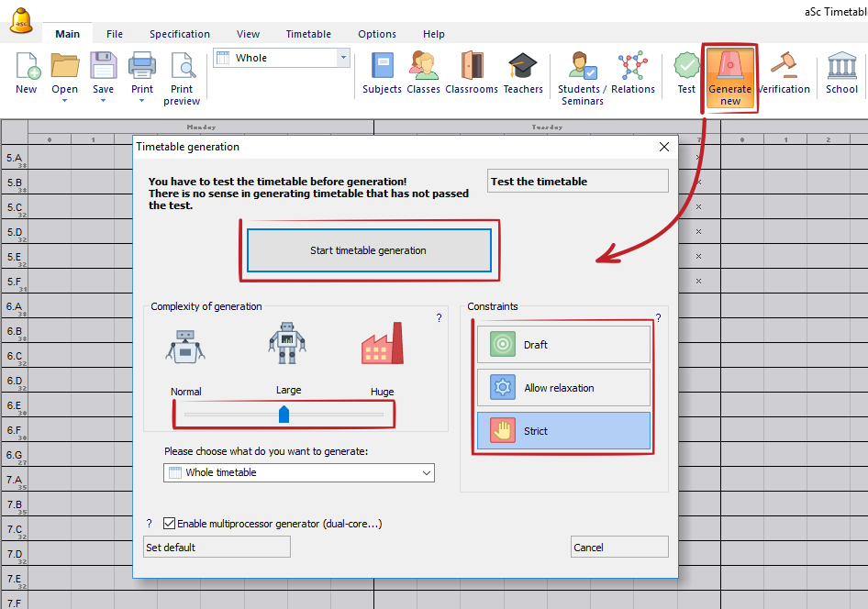Click the complexity of generation slider handle
This screenshot has width=868, height=609.
pyautogui.click(x=284, y=415)
